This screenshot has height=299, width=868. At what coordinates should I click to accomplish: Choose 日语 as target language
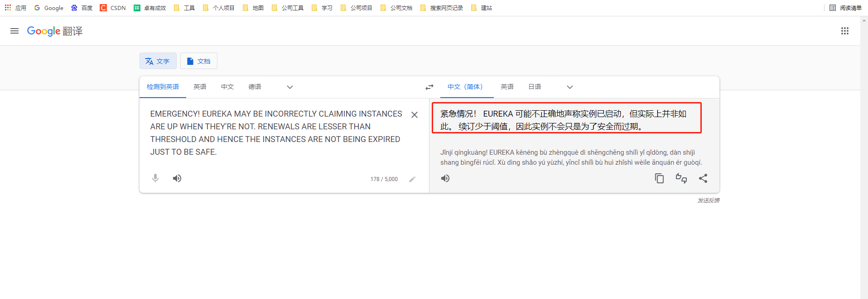(x=535, y=87)
